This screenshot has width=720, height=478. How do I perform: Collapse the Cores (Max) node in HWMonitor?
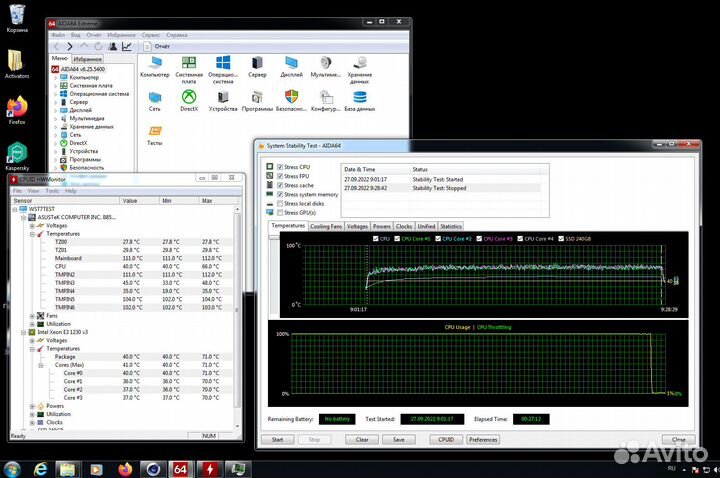tap(40, 366)
